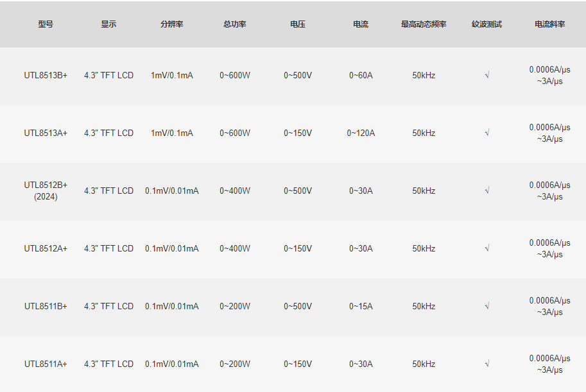Click the UTL8511A+ model name
This screenshot has height=392, width=586.
(x=46, y=364)
